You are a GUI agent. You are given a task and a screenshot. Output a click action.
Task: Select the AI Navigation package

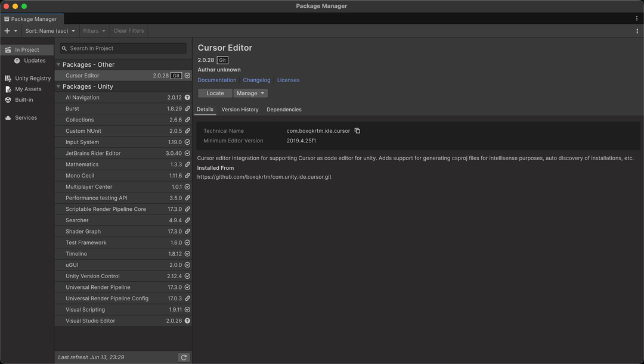(x=123, y=98)
